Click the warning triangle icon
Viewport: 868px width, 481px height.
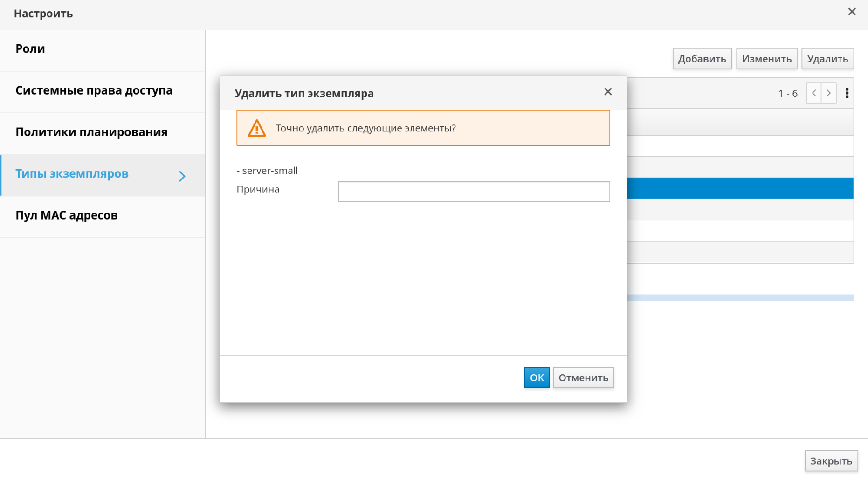256,128
